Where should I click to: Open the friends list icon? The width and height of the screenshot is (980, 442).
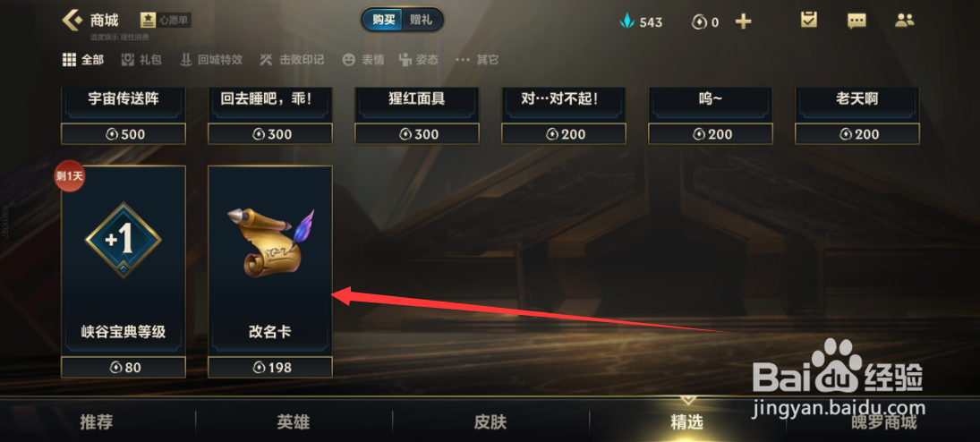point(905,20)
